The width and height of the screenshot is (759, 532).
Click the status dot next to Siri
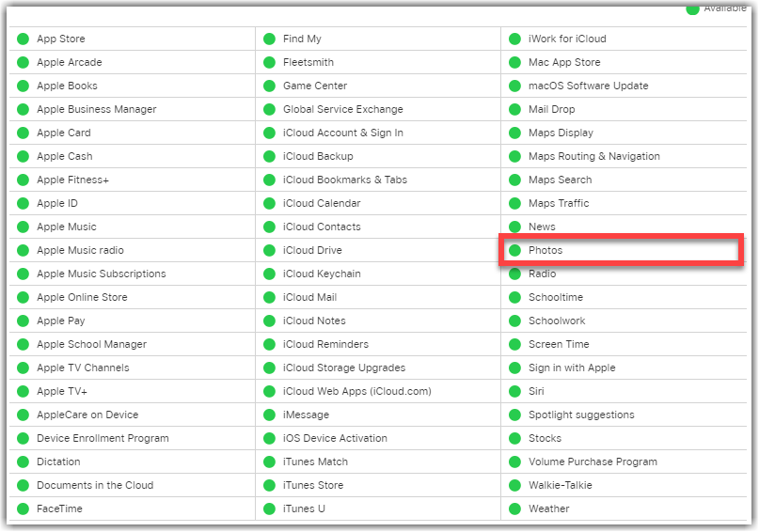tap(514, 392)
